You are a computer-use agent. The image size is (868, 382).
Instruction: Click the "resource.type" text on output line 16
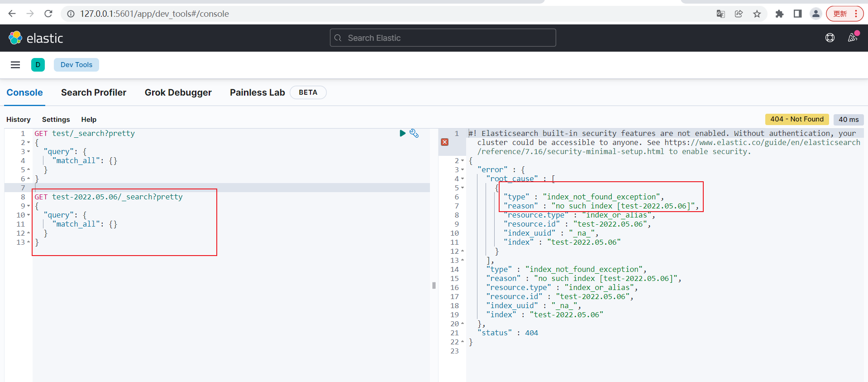[x=519, y=287]
